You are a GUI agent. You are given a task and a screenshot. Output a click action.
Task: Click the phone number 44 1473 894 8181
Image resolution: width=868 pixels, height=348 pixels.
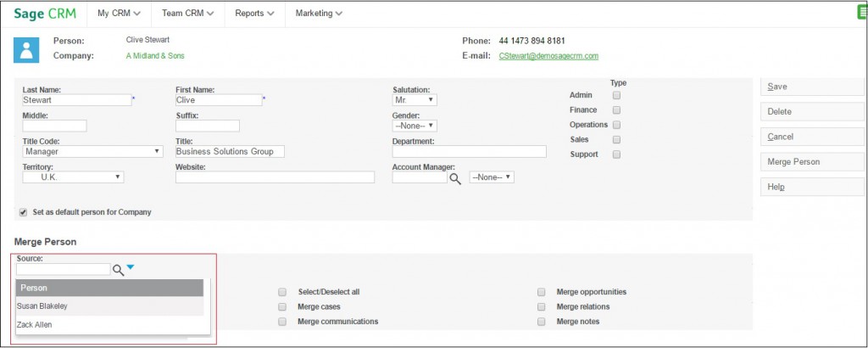coord(532,41)
